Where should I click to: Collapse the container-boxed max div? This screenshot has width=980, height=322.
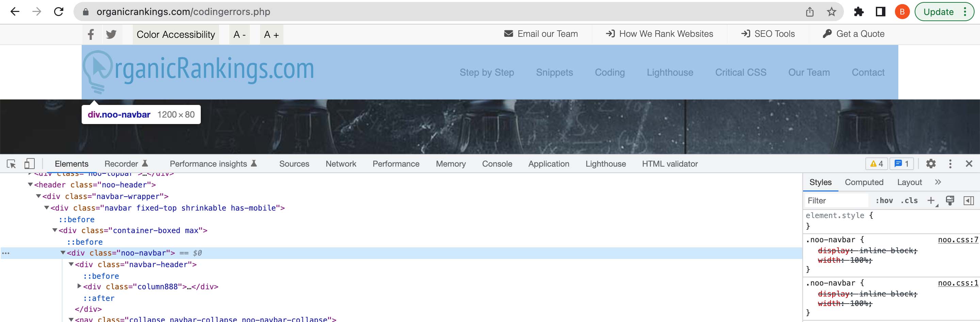tap(55, 230)
